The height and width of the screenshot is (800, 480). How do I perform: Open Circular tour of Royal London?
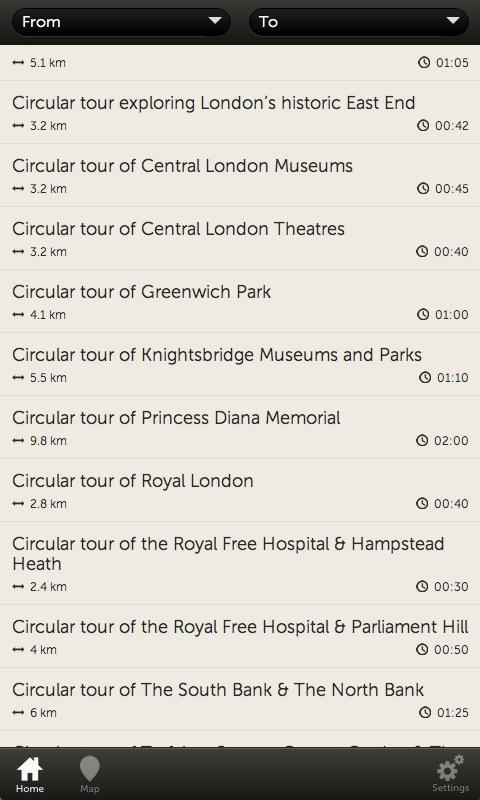tap(240, 490)
